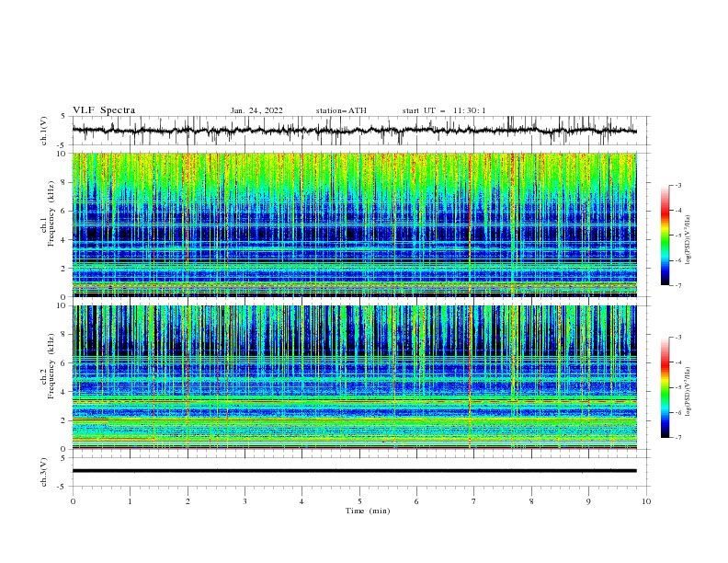Click the "start UT = 11:30:1" header text

click(444, 110)
